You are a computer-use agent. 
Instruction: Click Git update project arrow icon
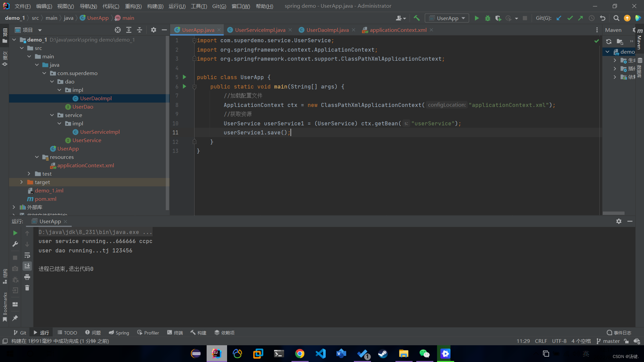[559, 18]
